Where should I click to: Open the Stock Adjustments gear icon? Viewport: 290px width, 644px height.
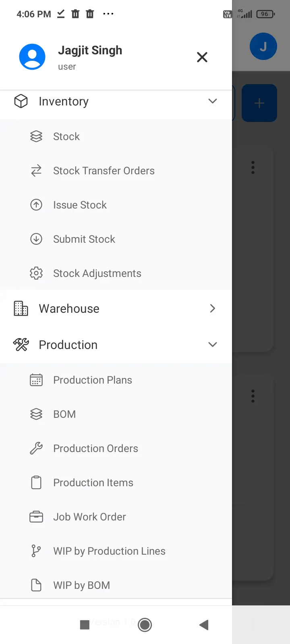coord(36,273)
